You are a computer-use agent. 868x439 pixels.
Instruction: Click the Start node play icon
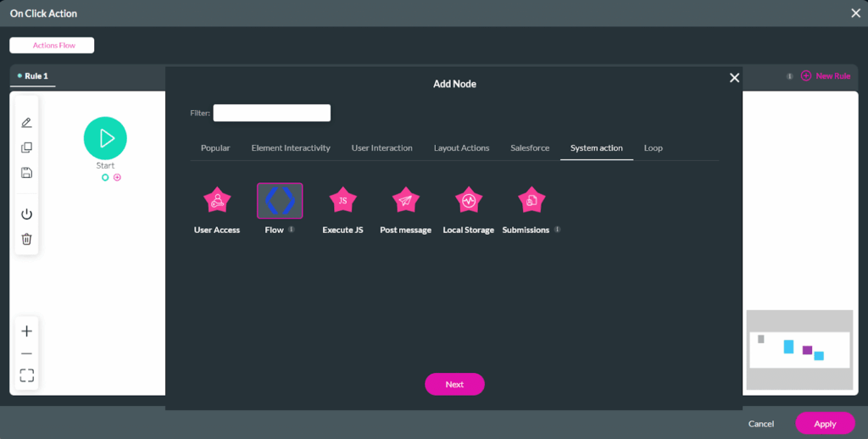(105, 138)
